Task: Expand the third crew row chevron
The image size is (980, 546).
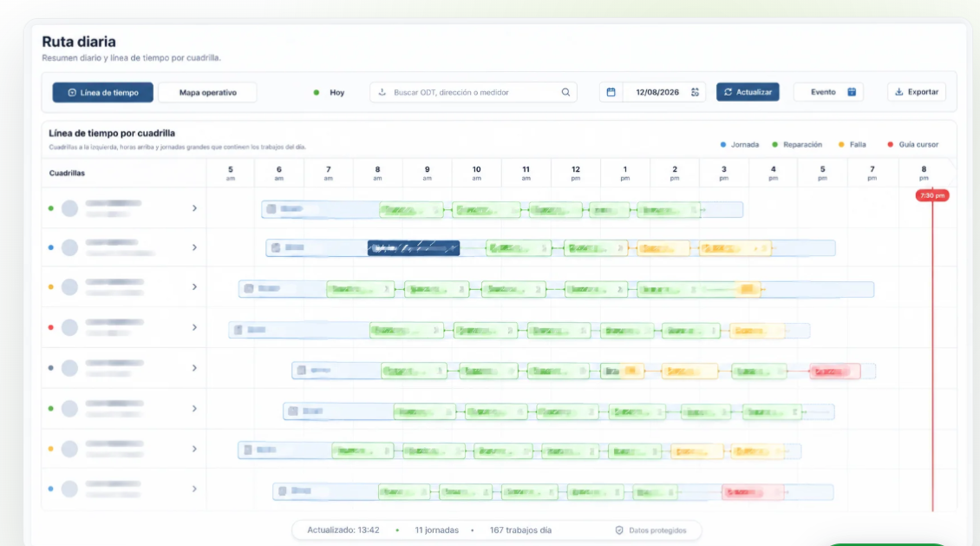Action: pyautogui.click(x=194, y=287)
